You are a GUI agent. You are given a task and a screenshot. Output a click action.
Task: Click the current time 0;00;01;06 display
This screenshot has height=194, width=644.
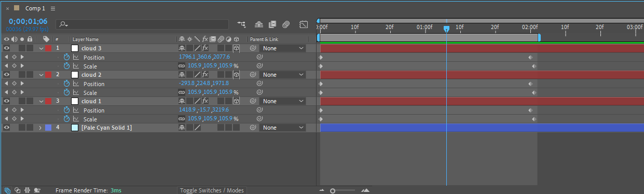(28, 21)
